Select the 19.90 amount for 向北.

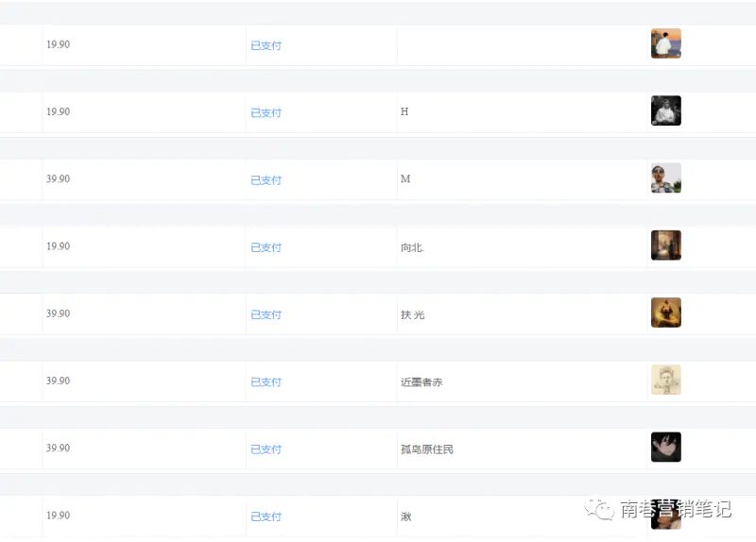[58, 246]
